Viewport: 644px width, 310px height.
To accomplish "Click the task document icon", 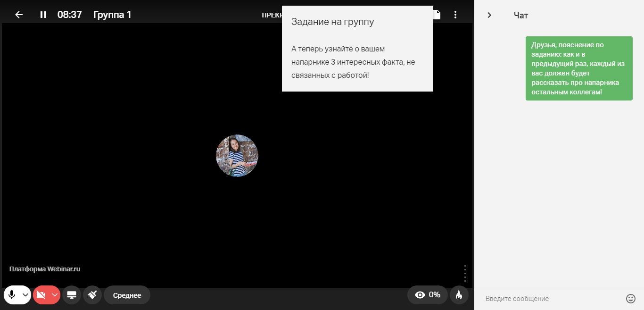I will 437,15.
